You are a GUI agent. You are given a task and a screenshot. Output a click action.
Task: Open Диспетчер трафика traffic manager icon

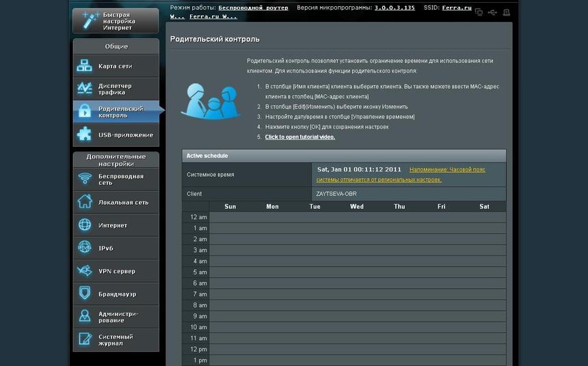tap(85, 88)
